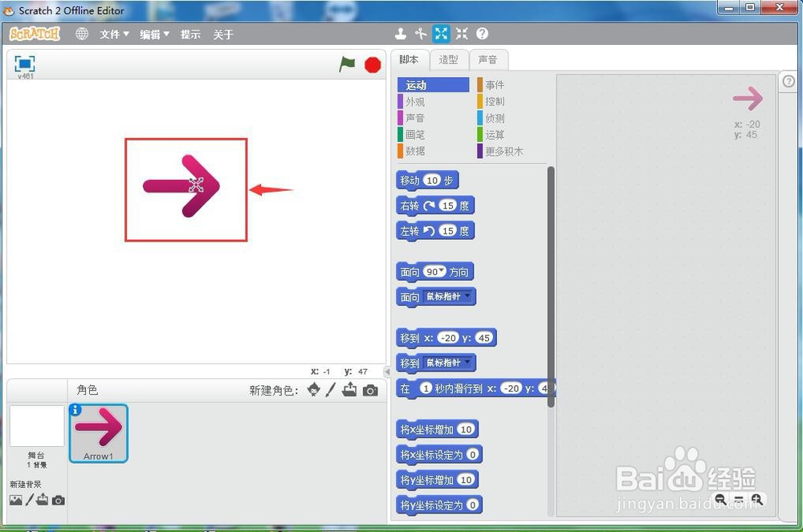The height and width of the screenshot is (532, 803).
Task: Switch to the 造型 tab
Action: coord(449,60)
